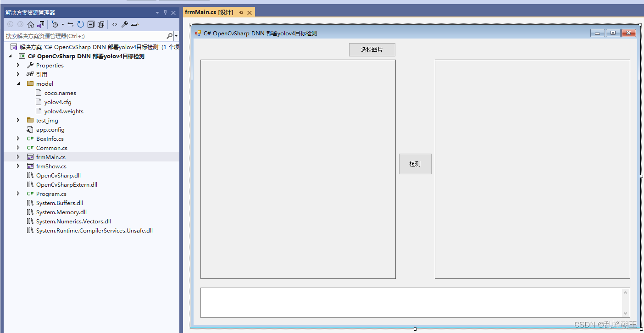The width and height of the screenshot is (644, 333).
Task: Expand Common.cs node
Action: (18, 148)
